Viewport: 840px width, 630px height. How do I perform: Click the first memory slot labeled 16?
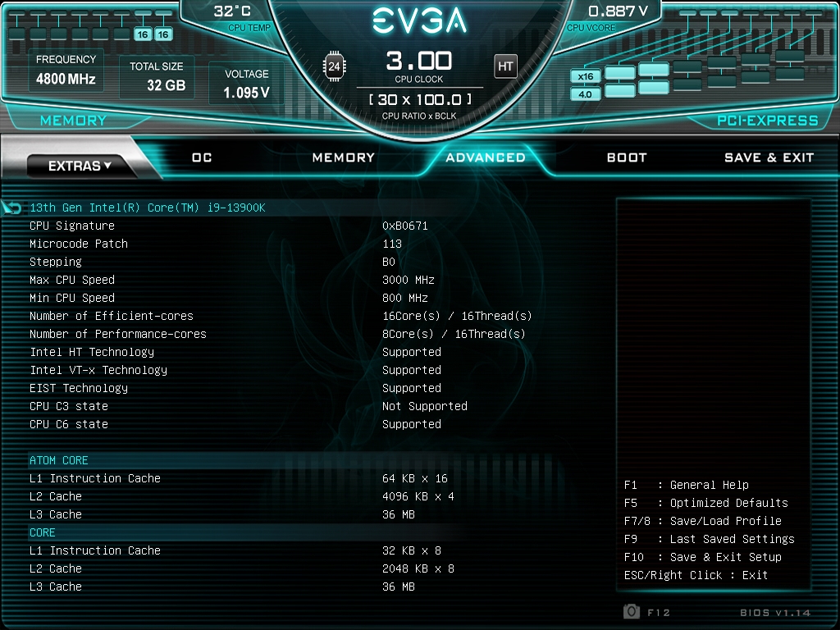point(143,34)
